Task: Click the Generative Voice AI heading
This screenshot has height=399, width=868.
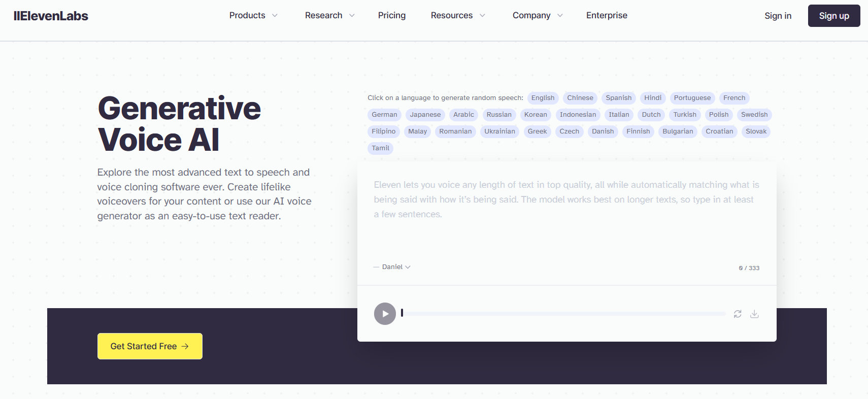Action: [179, 124]
